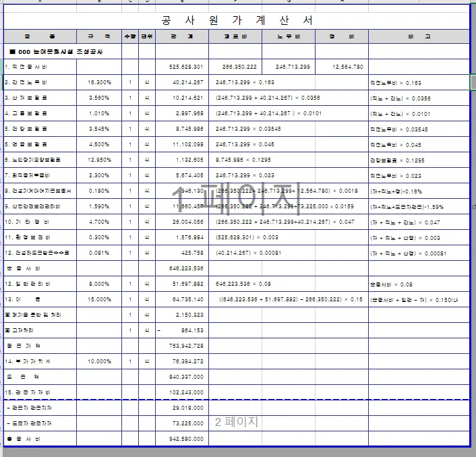476x457 pixels.
Task: Select the '3. 산재보험료' row label
Action: [40, 98]
